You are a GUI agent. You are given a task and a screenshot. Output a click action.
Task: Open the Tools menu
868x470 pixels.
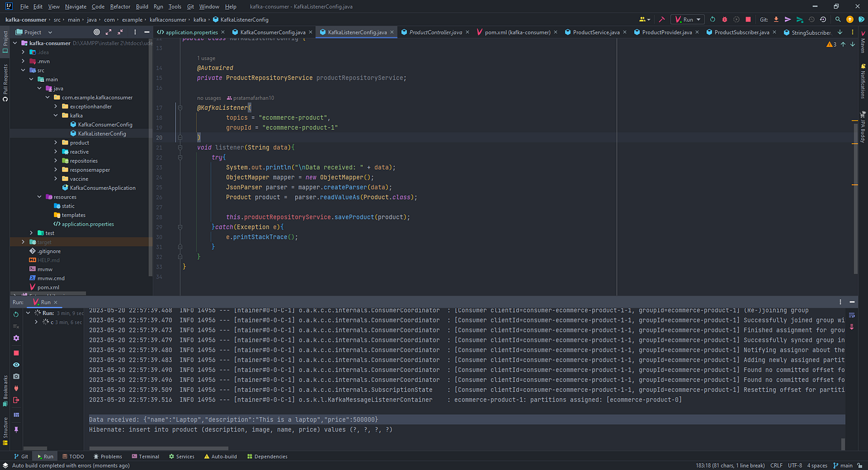pyautogui.click(x=175, y=6)
